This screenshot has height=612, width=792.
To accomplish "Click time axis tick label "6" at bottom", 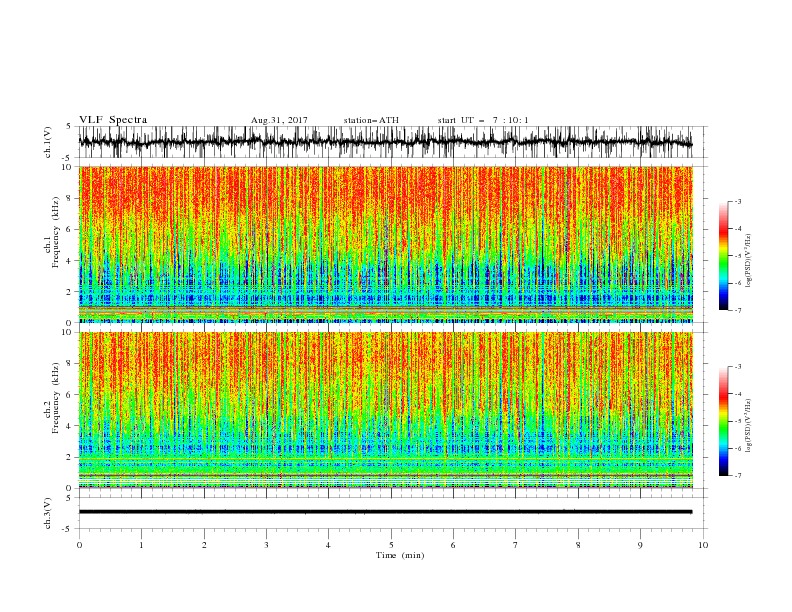I will tap(453, 545).
